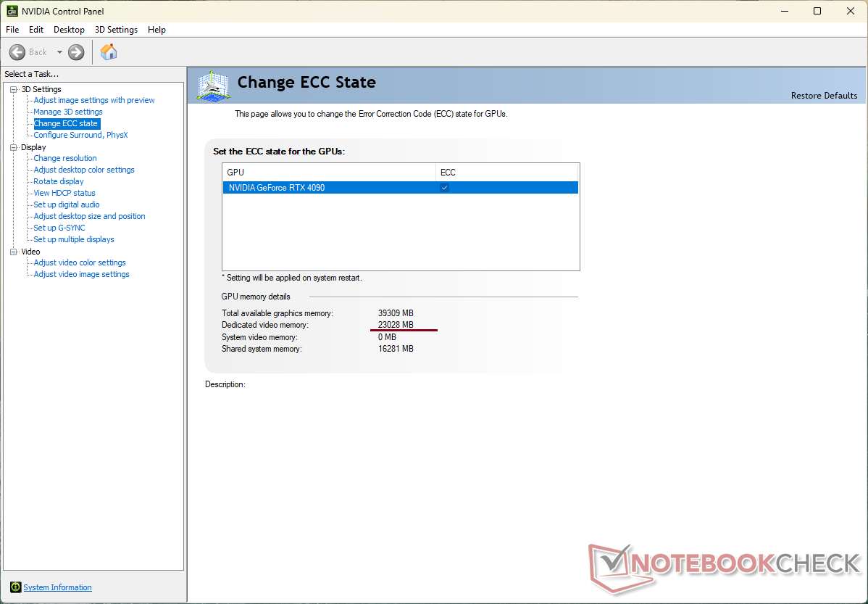Click the 3D Settings tree label
Viewport: 868px width, 604px height.
41,89
